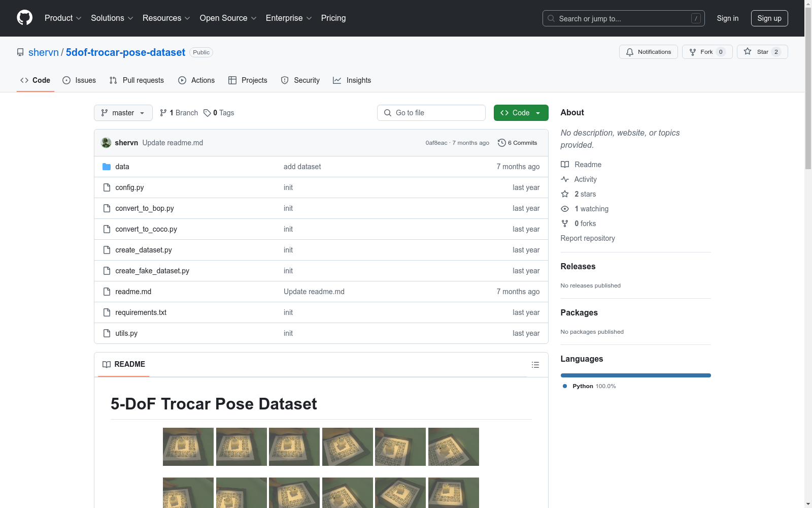The width and height of the screenshot is (812, 508).
Task: Click the file icon for readme.md
Action: [107, 292]
